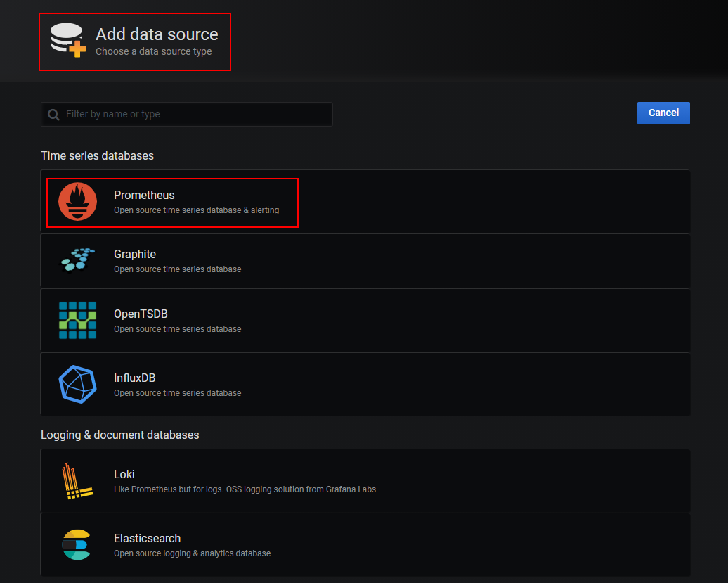Click the 'Add data source' page title
This screenshot has height=583, width=728.
157,34
